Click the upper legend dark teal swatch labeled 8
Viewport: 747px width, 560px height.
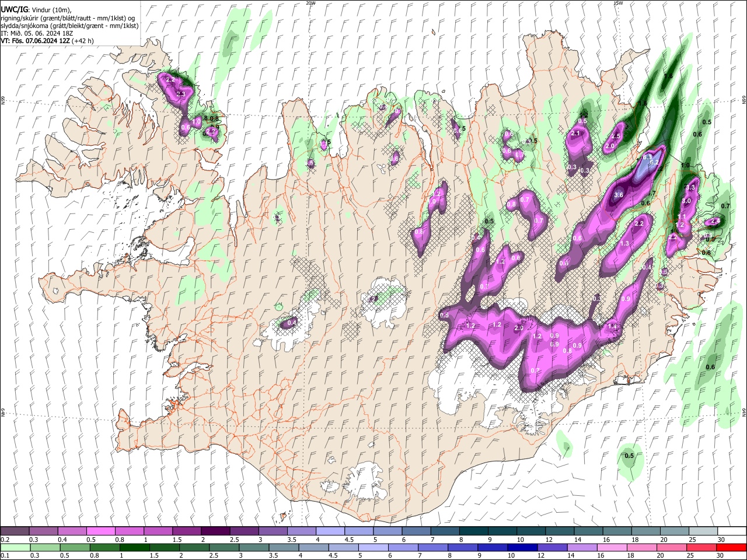[x=474, y=531]
